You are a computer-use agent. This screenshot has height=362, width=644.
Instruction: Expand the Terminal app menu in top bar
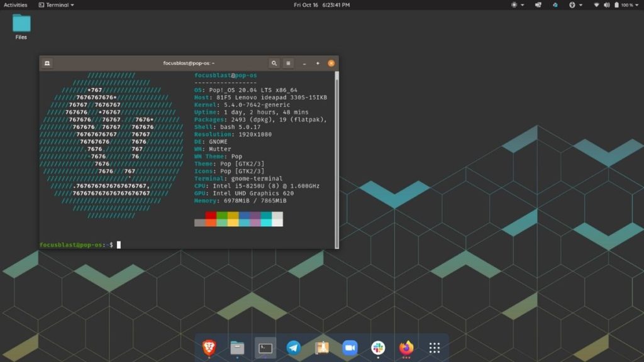pos(56,5)
